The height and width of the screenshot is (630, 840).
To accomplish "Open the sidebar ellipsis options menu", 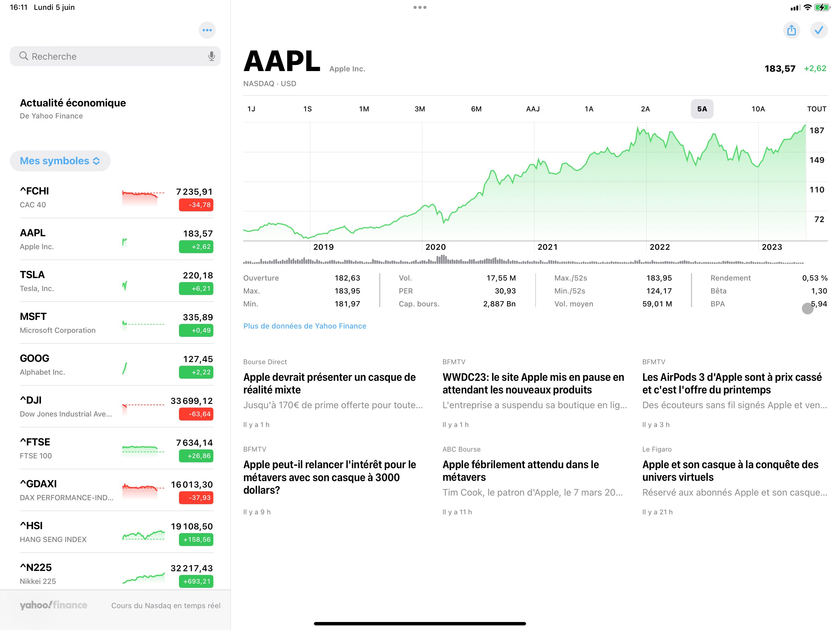I will click(207, 30).
